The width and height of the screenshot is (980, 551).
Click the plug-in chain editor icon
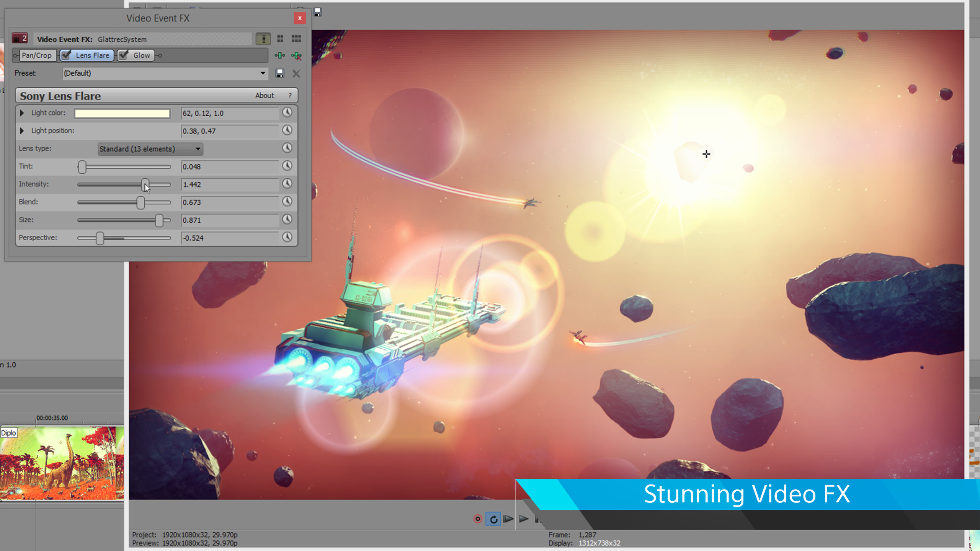pos(281,56)
